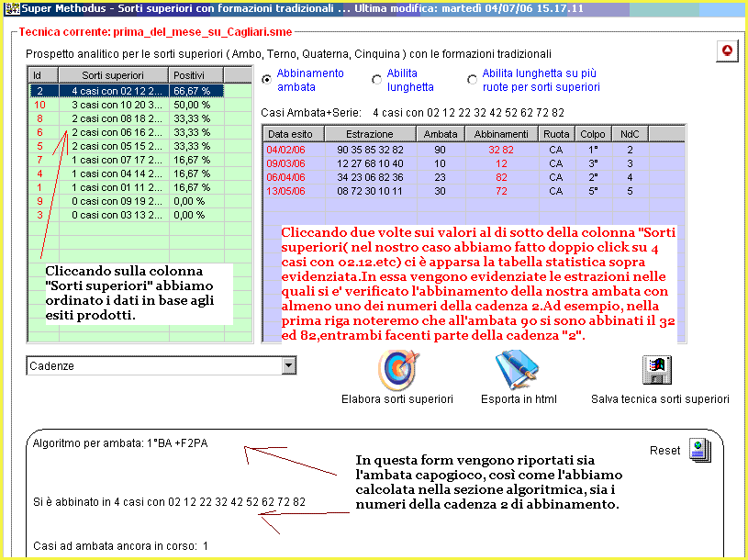
Task: Click Id cell 10 in the left table
Action: (40, 105)
